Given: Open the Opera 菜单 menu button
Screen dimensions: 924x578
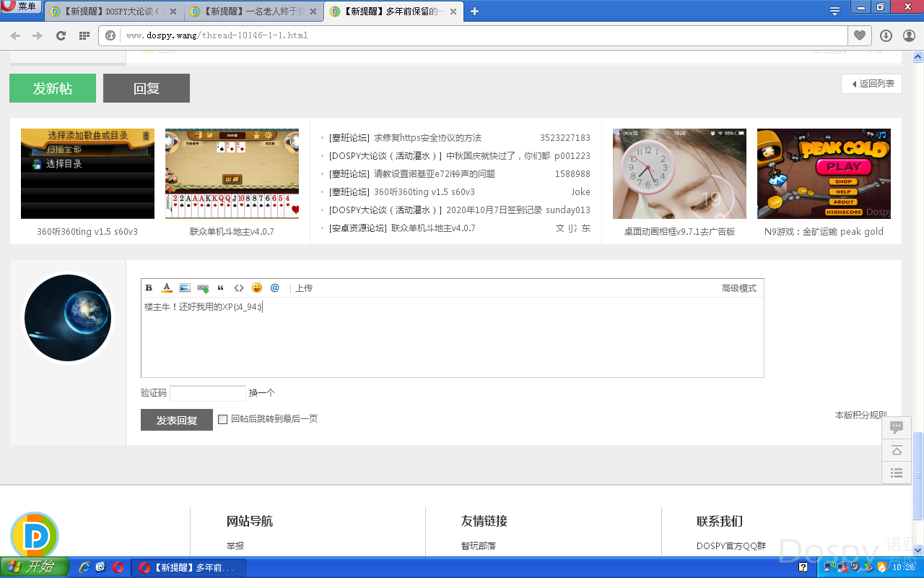Looking at the screenshot, I should click(x=20, y=7).
